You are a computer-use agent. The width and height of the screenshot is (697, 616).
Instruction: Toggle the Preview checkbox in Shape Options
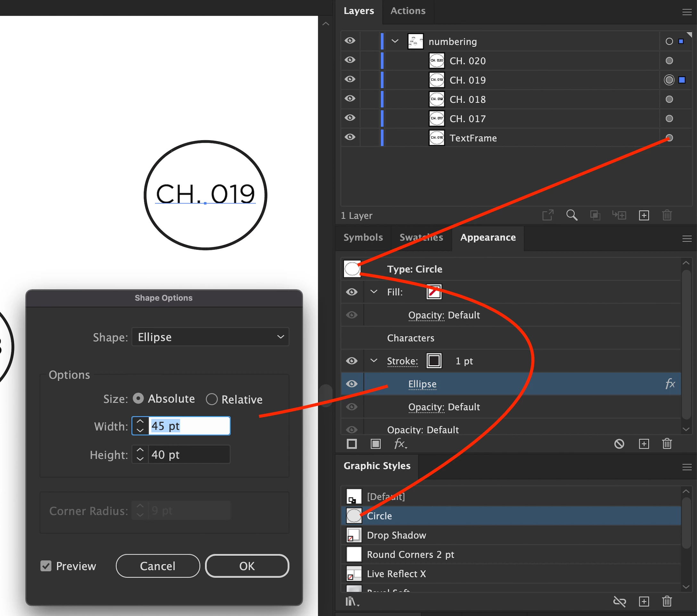pyautogui.click(x=46, y=566)
